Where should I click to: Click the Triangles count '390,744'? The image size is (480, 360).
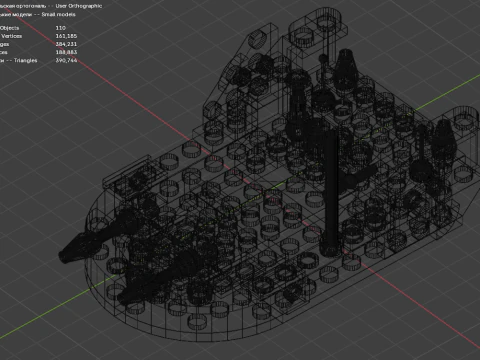click(x=66, y=60)
